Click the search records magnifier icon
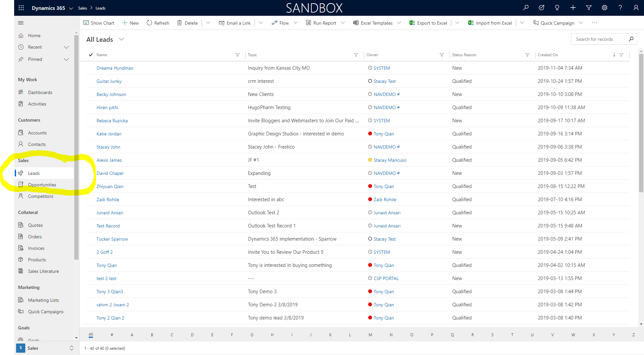The width and height of the screenshot is (644, 355). click(x=631, y=39)
